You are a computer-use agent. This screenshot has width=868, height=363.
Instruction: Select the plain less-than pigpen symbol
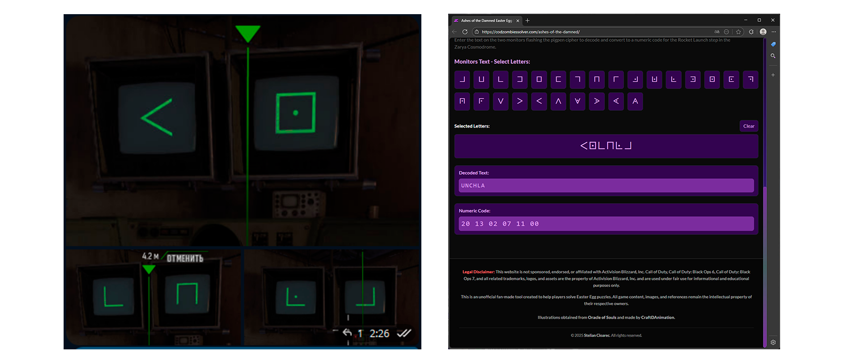539,101
